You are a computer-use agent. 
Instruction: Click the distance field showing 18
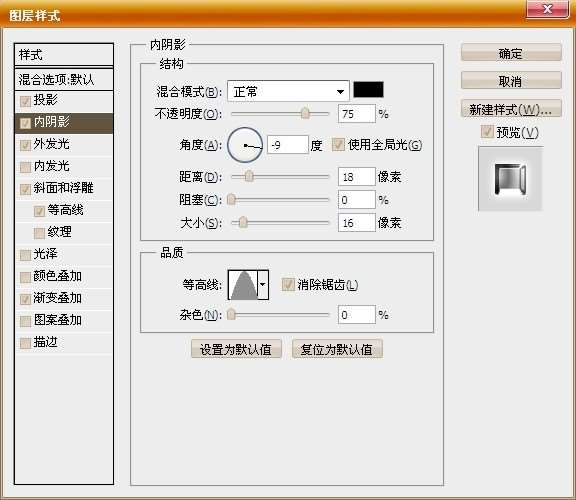(357, 177)
